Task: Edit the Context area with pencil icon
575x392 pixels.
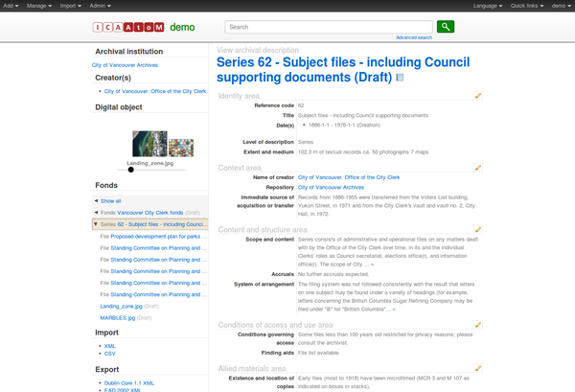Action: (x=478, y=168)
